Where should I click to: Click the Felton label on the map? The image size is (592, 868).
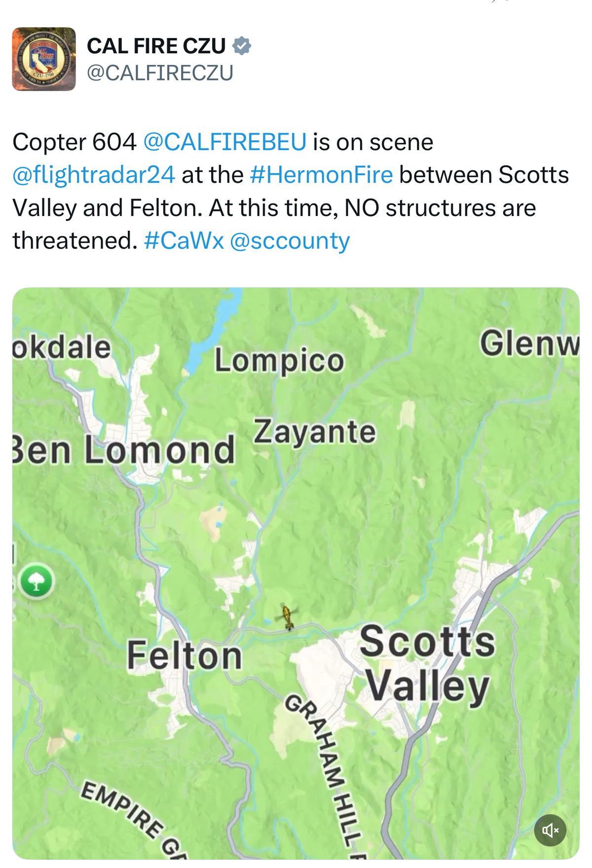click(185, 655)
